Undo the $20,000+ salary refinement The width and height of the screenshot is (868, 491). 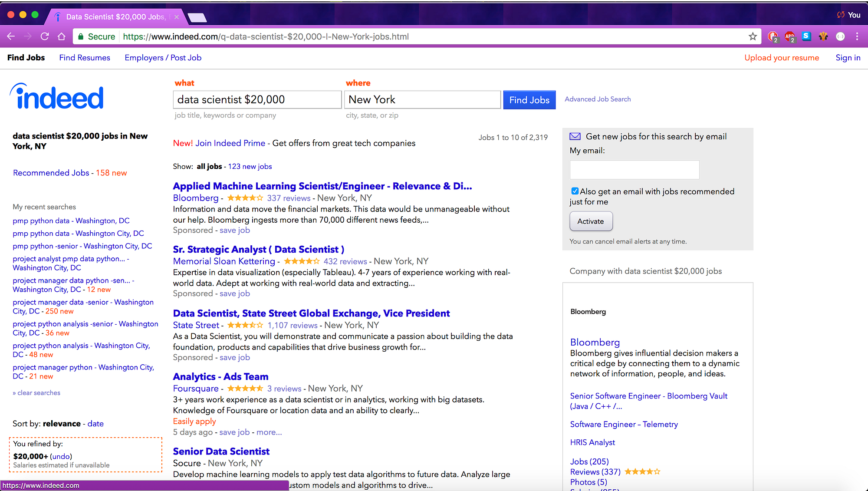[61, 456]
